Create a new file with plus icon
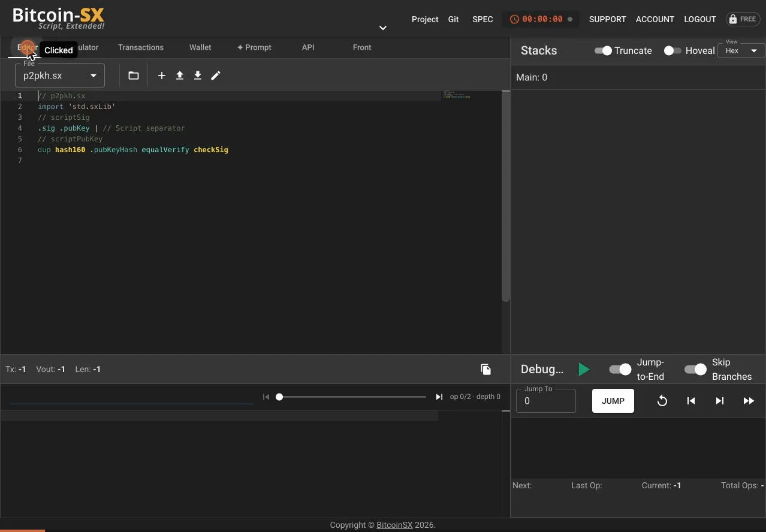 coord(161,75)
